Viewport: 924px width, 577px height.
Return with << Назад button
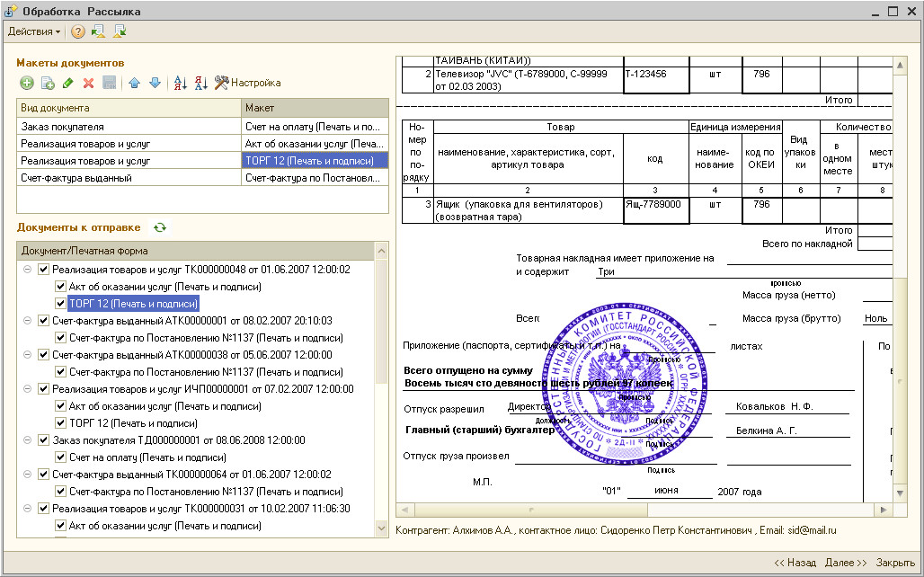tap(795, 563)
